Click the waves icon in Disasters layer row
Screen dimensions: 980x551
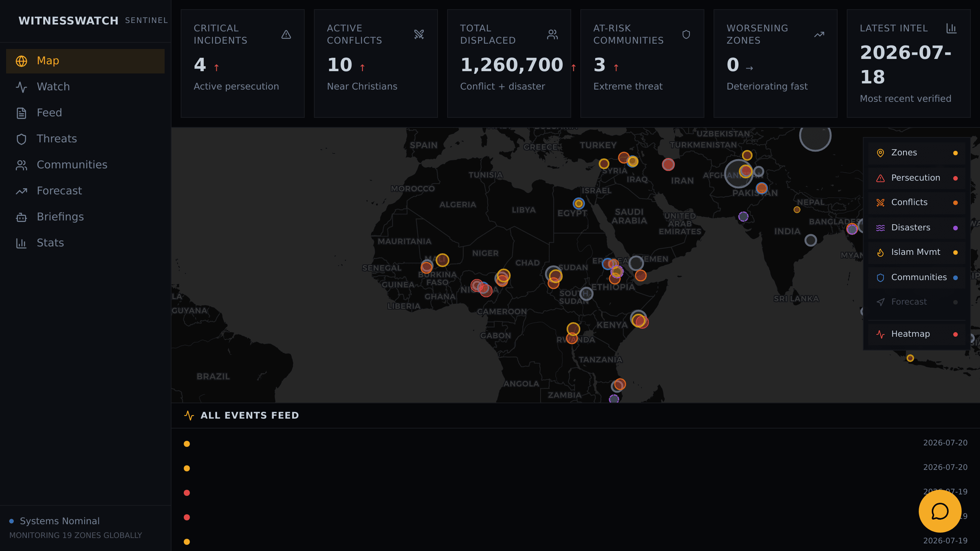(880, 228)
